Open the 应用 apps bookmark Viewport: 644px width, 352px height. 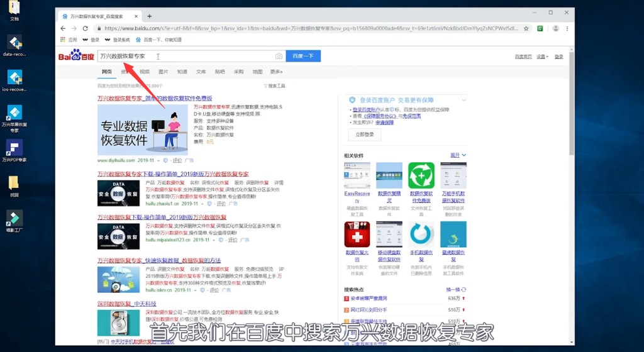point(69,40)
